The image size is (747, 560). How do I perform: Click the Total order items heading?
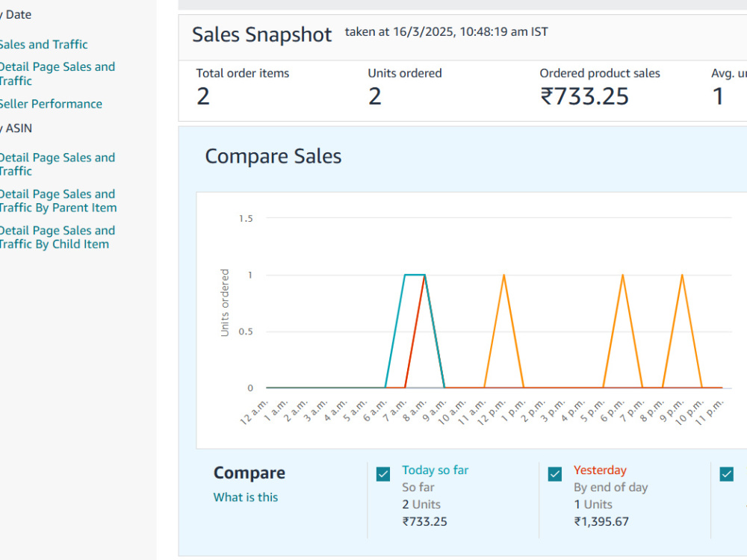243,73
